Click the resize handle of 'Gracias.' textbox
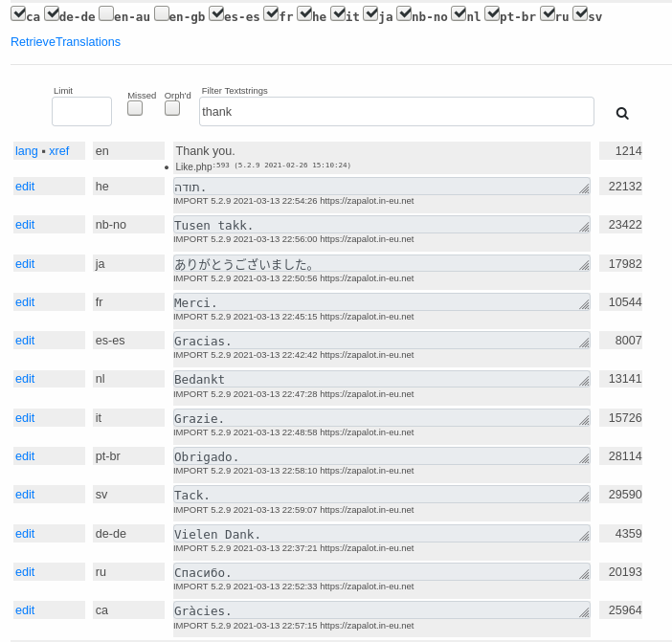 pos(584,343)
